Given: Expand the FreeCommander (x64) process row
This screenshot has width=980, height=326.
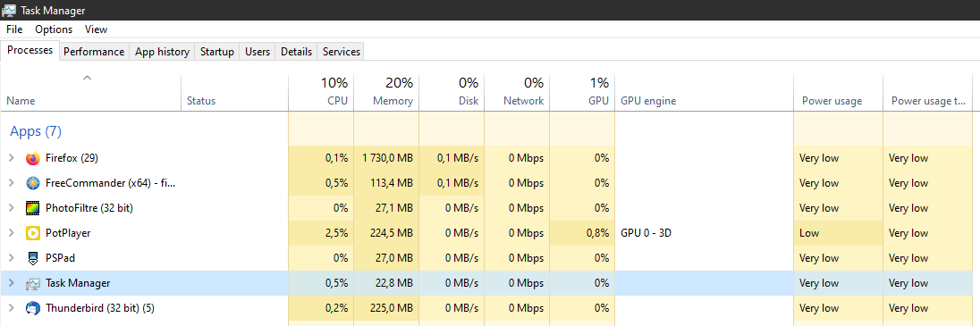Looking at the screenshot, I should 11,183.
